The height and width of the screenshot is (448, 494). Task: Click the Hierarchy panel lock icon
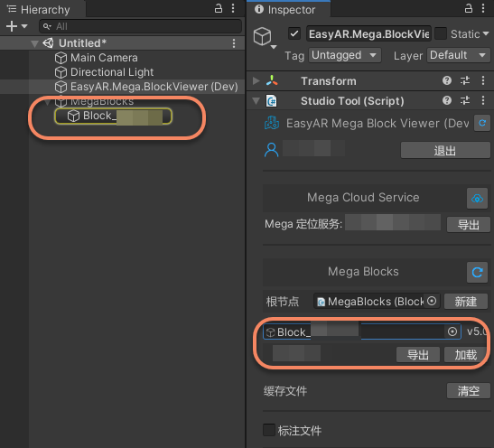coord(219,8)
